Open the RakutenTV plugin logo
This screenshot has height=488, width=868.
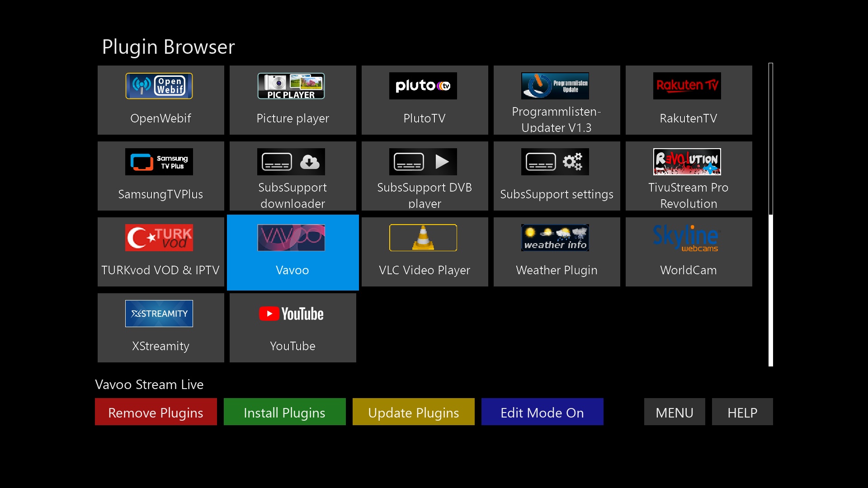pyautogui.click(x=687, y=86)
